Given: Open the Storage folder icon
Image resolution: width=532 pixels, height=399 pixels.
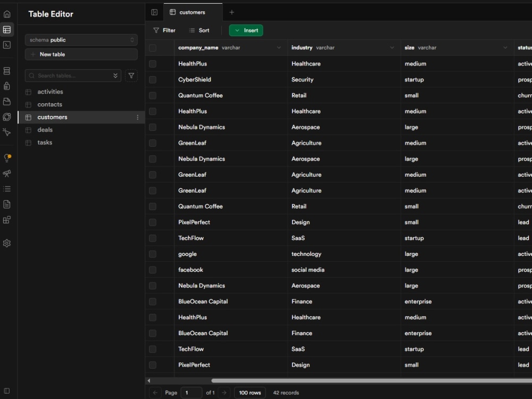Looking at the screenshot, I should click(7, 102).
